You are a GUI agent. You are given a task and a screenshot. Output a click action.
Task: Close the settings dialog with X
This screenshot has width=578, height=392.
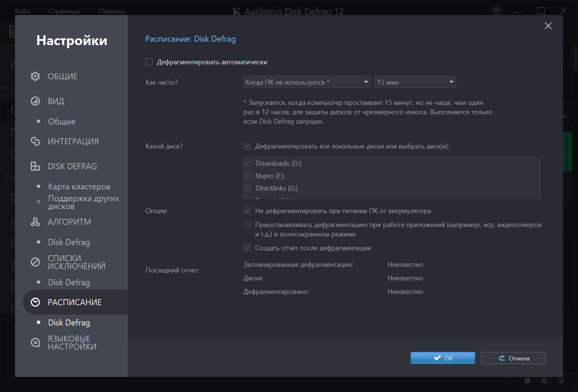548,26
